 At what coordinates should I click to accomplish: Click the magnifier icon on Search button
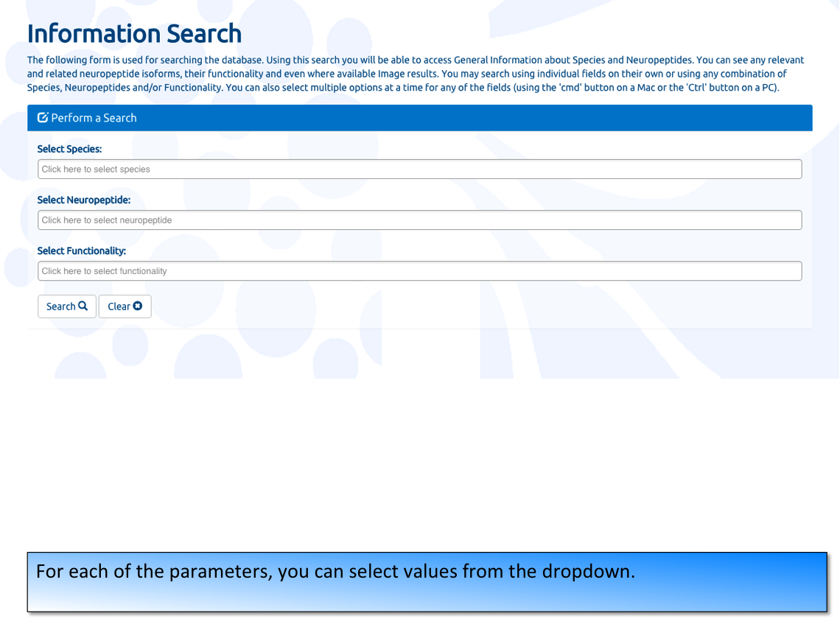(x=83, y=305)
